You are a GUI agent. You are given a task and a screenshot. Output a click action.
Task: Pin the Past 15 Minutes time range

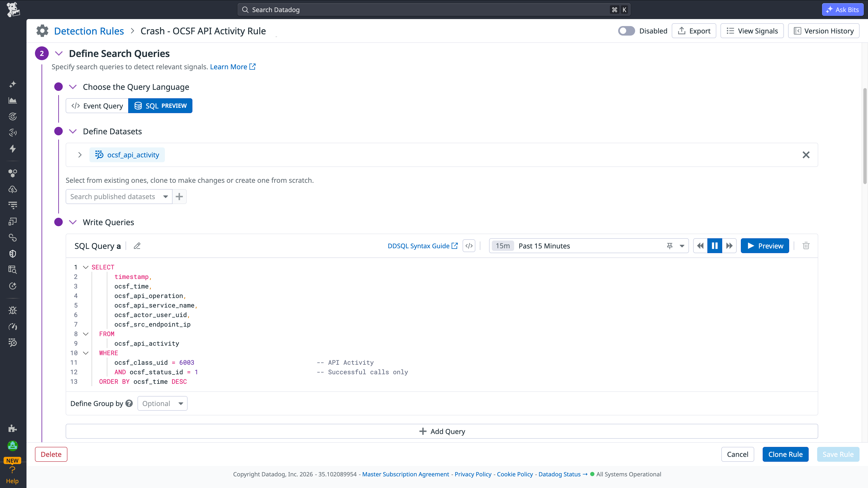[x=669, y=246]
